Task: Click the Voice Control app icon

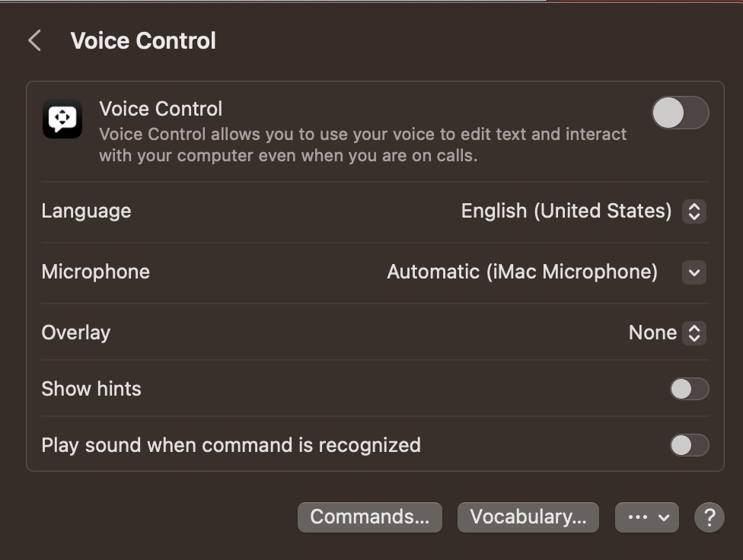Action: point(62,119)
